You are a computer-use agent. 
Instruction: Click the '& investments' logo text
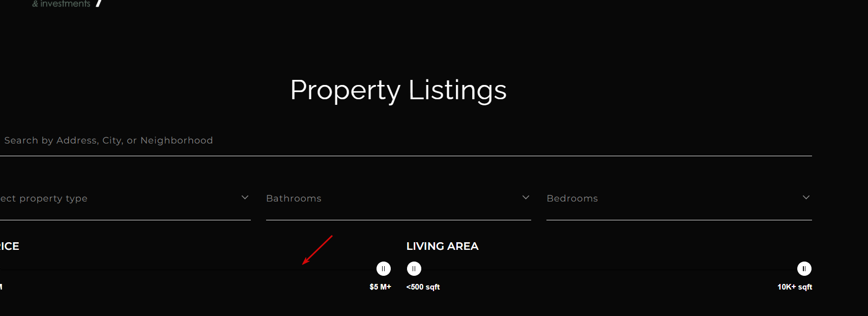tap(62, 4)
